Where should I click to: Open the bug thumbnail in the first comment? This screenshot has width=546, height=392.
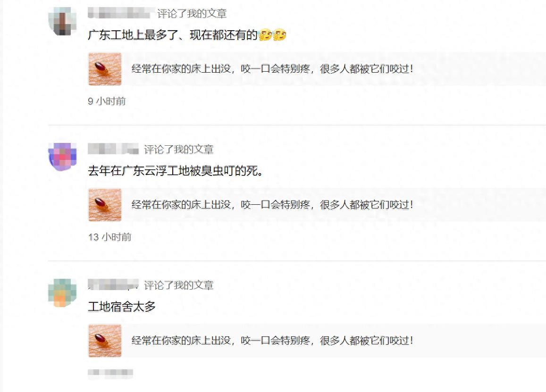point(105,69)
